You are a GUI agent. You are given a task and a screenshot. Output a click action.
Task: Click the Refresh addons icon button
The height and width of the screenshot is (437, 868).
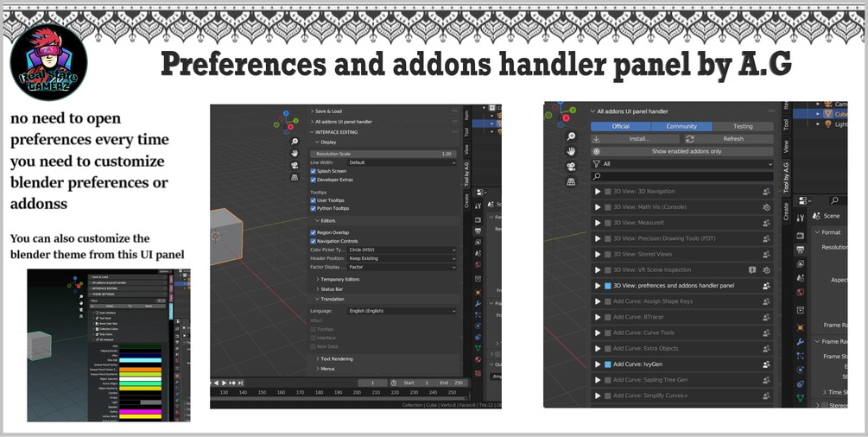pos(690,139)
